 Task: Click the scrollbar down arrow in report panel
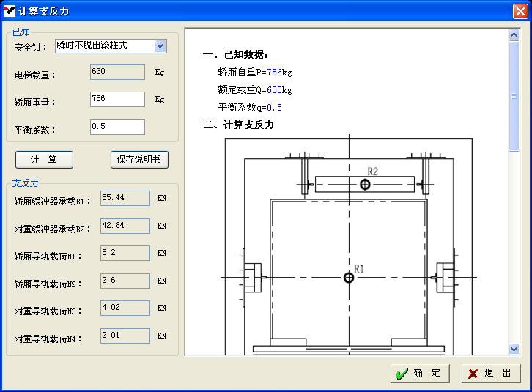pyautogui.click(x=514, y=350)
